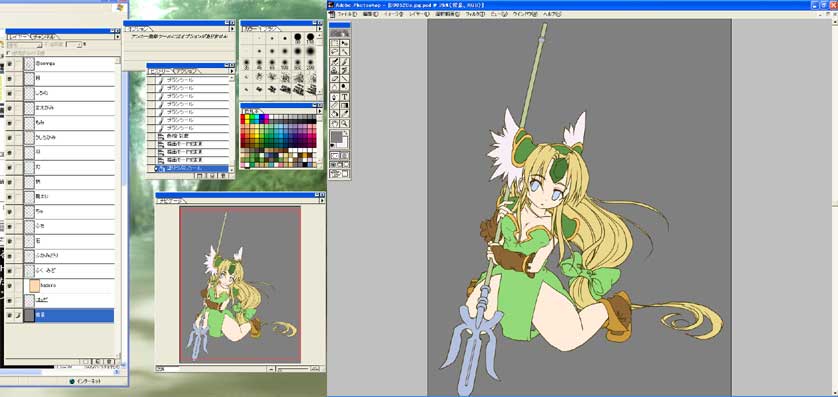This screenshot has width=838, height=397.
Task: Select the Magic Wand tool
Action: click(345, 51)
